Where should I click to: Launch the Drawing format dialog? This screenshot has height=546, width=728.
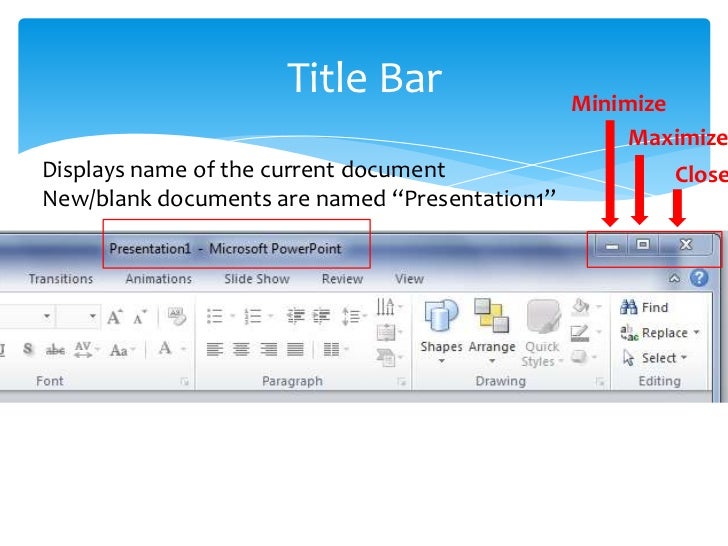[x=601, y=382]
